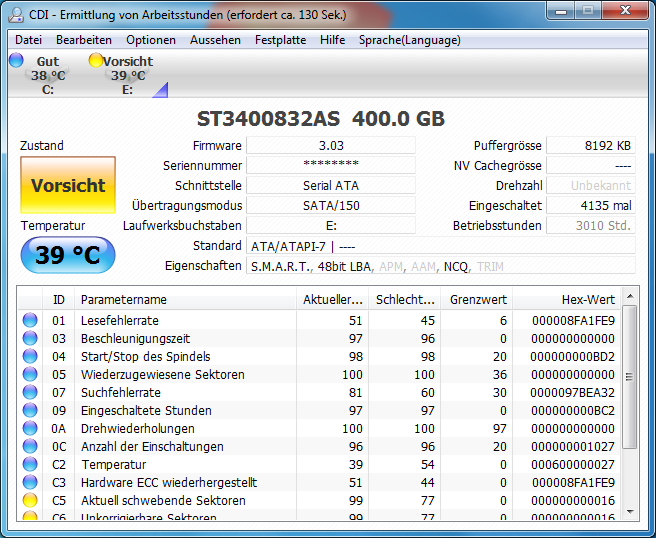
Task: Click the blue status orb for drive C:
Action: tap(16, 60)
